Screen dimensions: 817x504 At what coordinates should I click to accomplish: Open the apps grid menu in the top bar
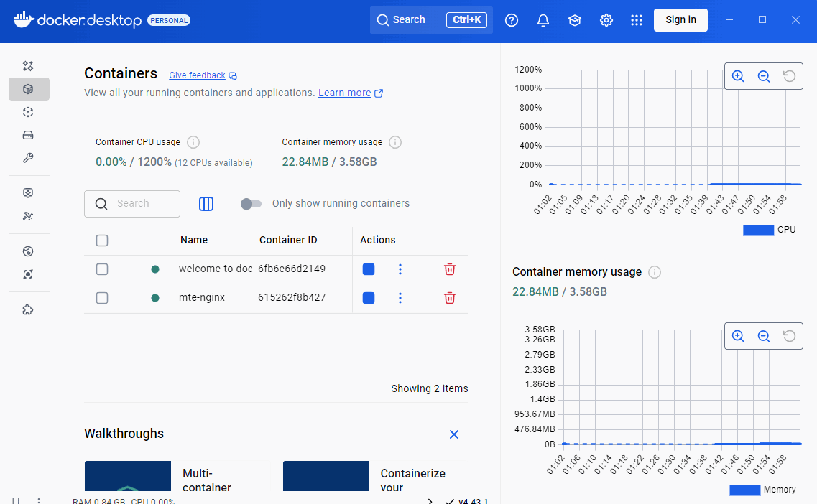[637, 19]
